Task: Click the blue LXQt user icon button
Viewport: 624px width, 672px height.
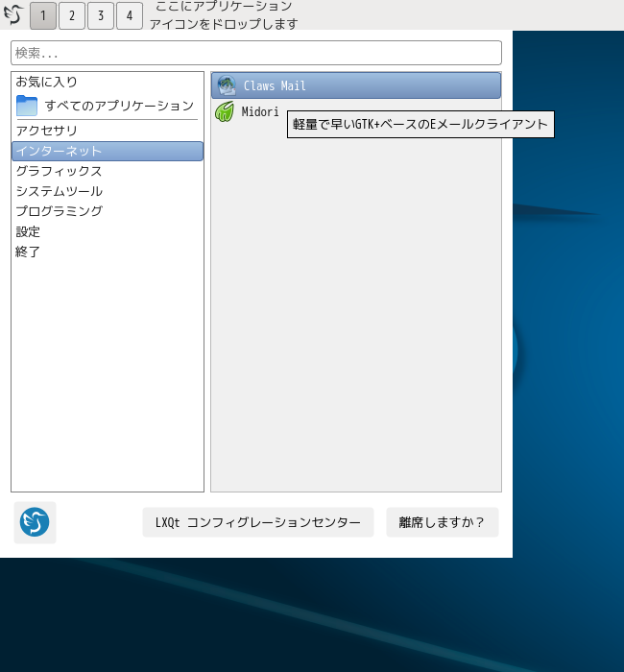Action: click(x=35, y=522)
